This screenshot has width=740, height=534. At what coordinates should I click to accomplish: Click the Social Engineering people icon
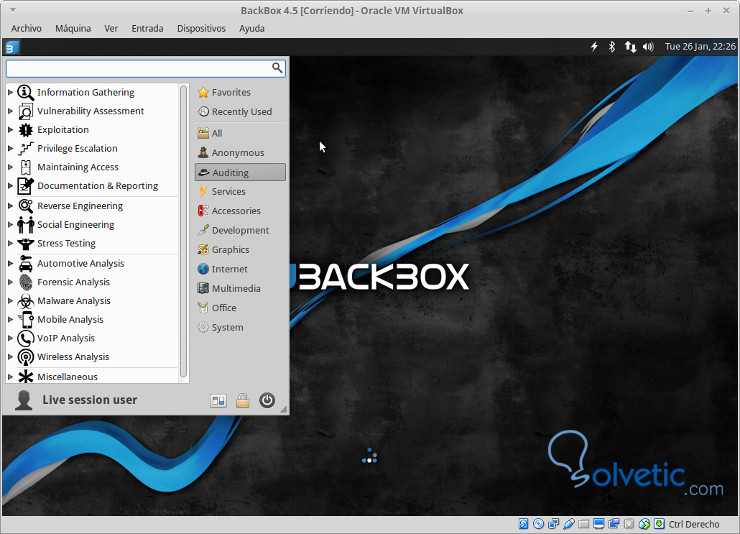tap(25, 225)
